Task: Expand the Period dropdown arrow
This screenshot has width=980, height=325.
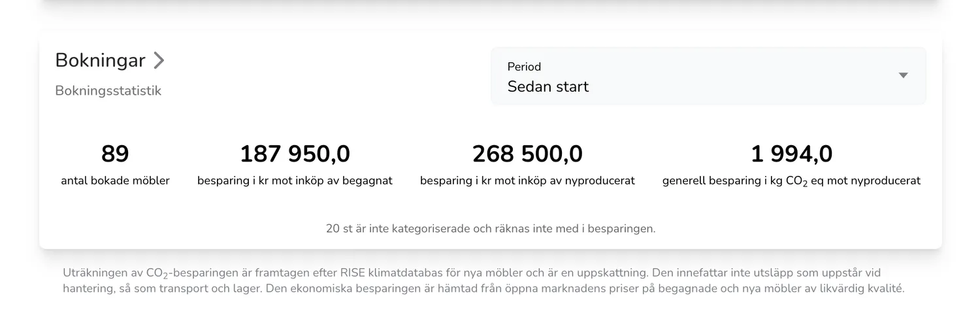Action: tap(903, 75)
